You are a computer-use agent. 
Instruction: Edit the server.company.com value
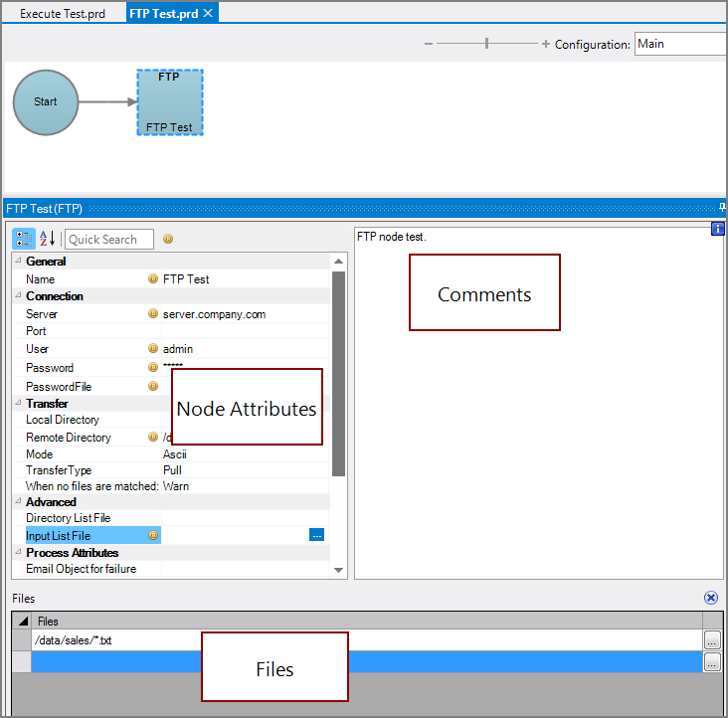(x=245, y=314)
